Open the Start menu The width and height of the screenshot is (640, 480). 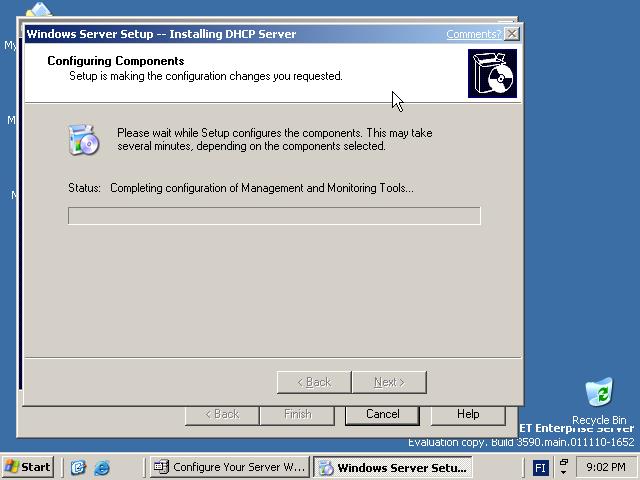click(x=27, y=467)
